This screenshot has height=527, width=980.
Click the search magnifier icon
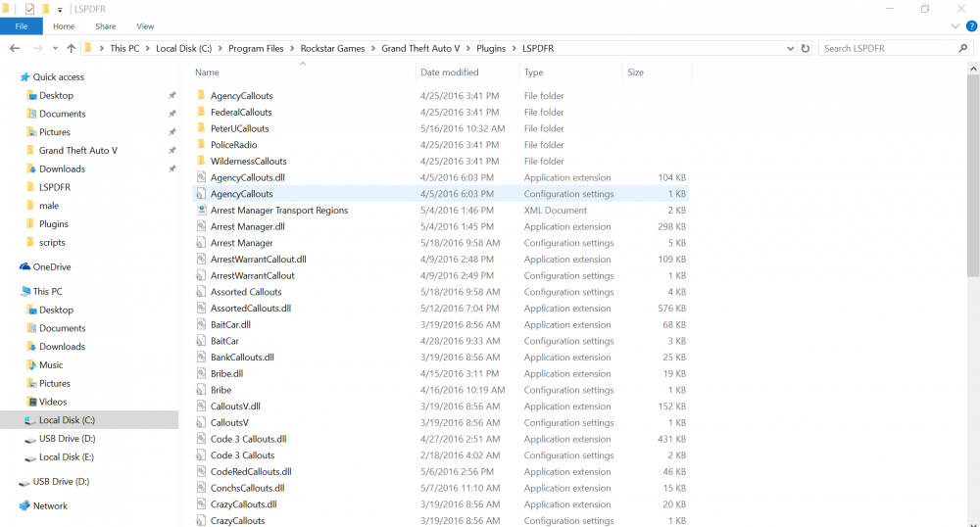(x=963, y=48)
